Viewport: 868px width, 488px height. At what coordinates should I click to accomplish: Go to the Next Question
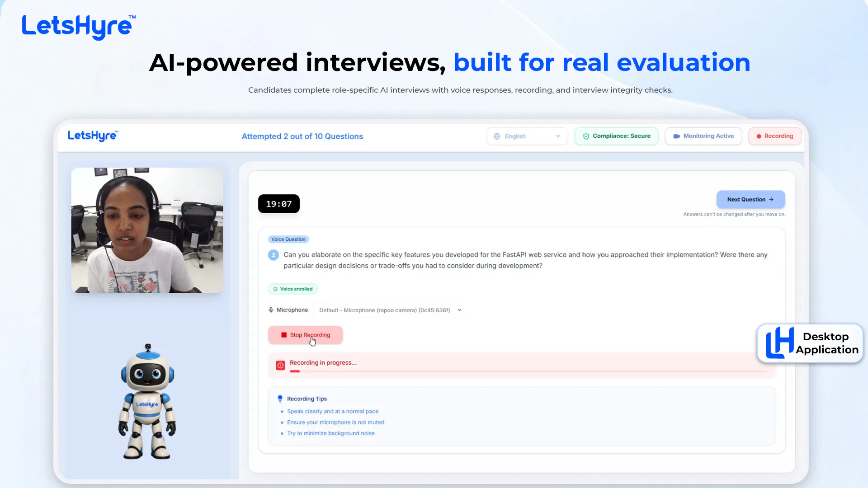[750, 199]
